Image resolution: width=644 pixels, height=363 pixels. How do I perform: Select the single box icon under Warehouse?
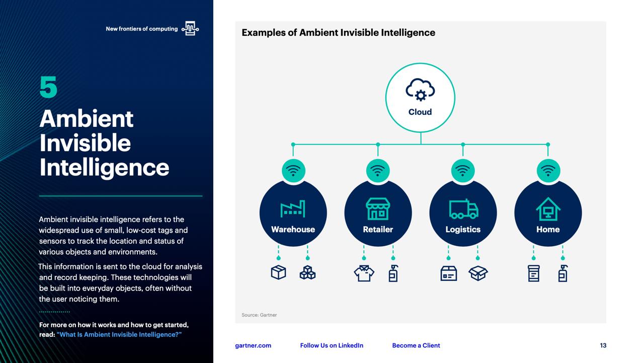point(278,273)
